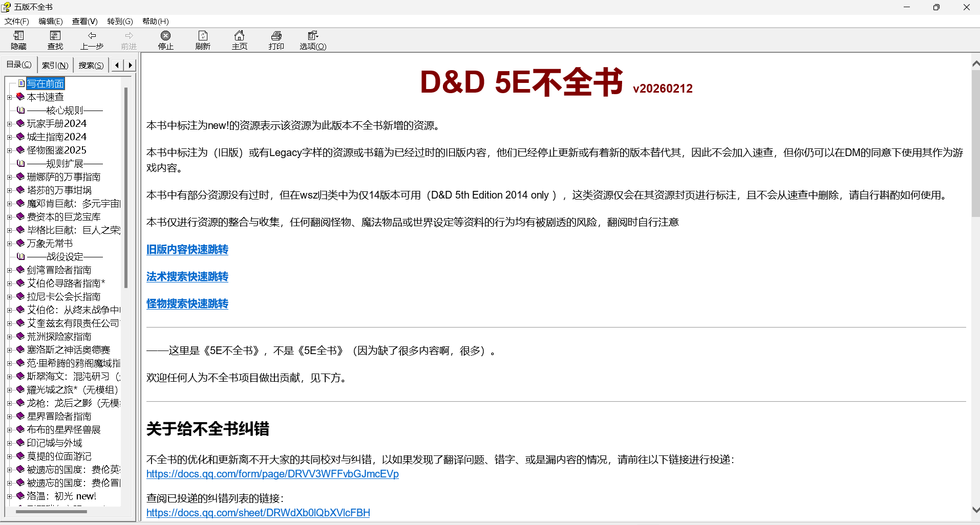Click the open-book icon for 核心规则
The width and height of the screenshot is (980, 525).
pyautogui.click(x=20, y=110)
